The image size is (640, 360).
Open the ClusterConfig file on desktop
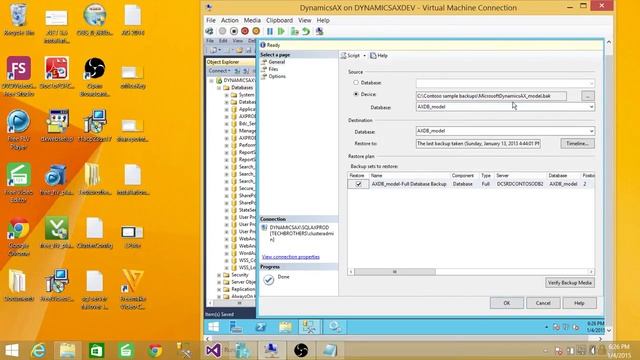click(x=95, y=233)
